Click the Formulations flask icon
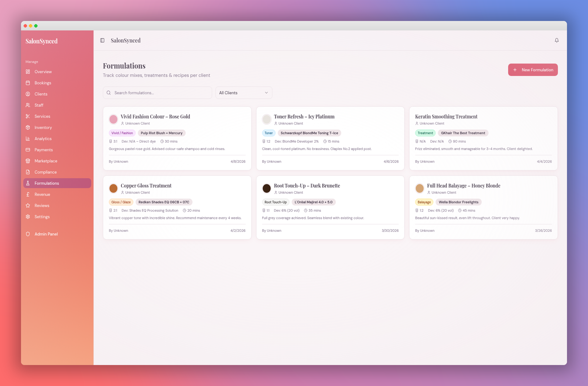 [28, 183]
